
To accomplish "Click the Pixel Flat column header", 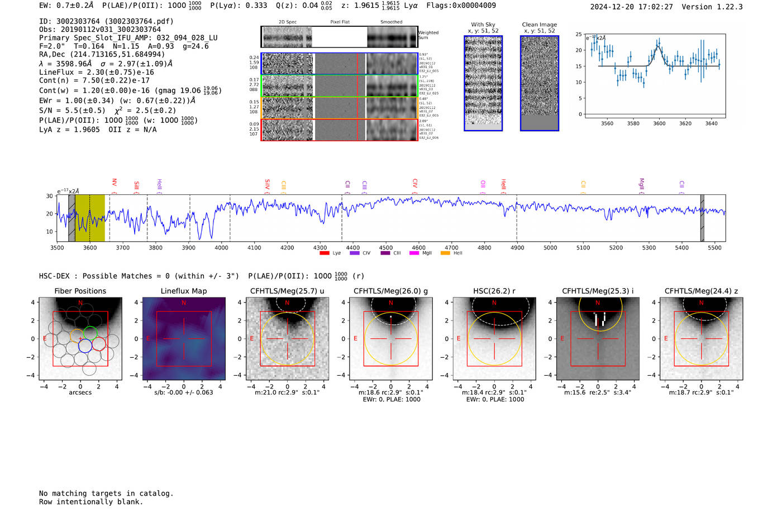I will [x=340, y=22].
